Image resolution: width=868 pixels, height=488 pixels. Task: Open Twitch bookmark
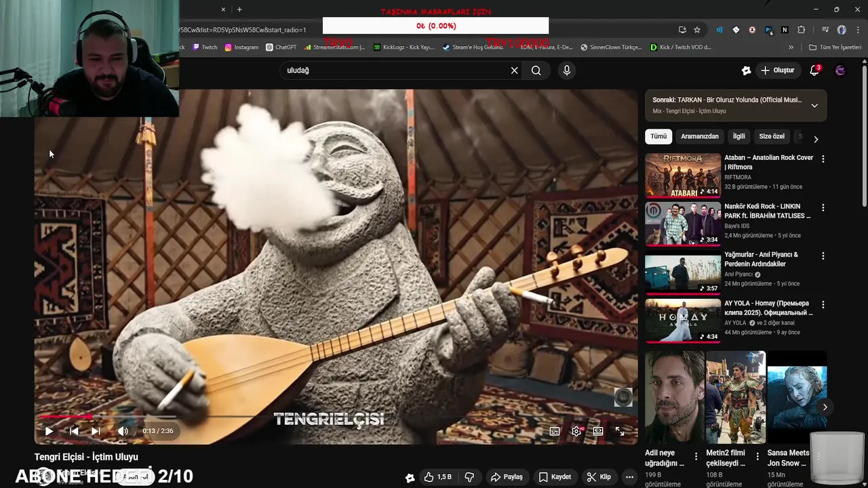click(205, 47)
